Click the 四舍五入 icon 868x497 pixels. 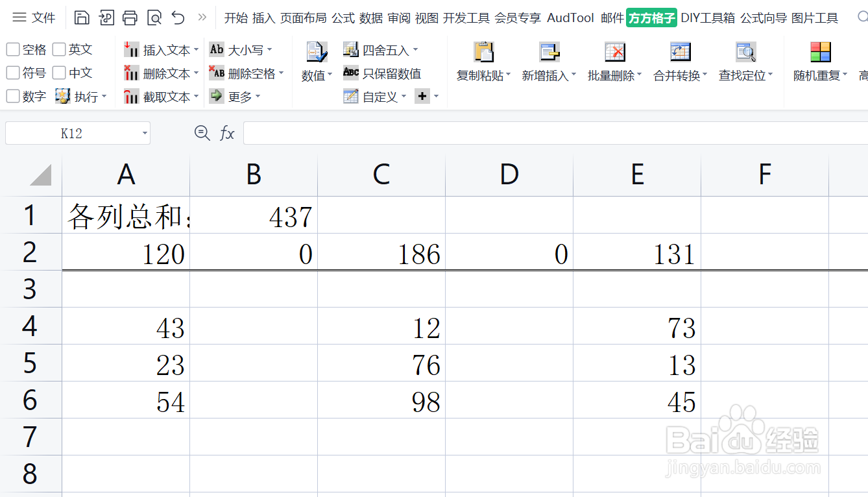[351, 49]
